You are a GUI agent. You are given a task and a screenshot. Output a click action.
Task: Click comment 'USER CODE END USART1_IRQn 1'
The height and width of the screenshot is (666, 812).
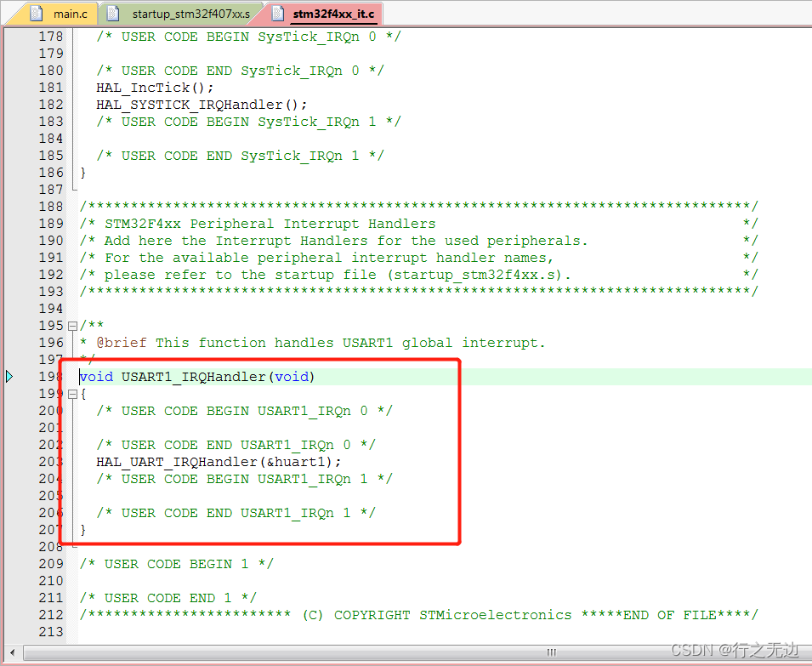coord(236,513)
